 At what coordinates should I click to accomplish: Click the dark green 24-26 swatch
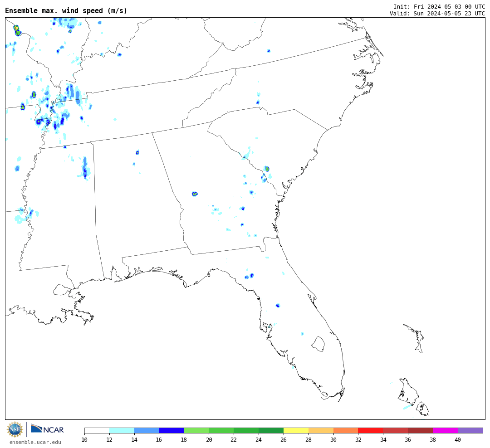click(271, 430)
